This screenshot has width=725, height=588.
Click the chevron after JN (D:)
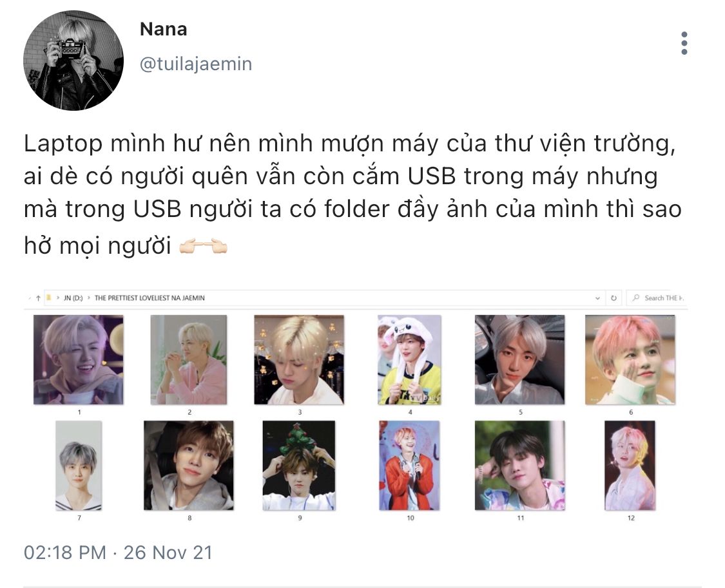click(89, 298)
